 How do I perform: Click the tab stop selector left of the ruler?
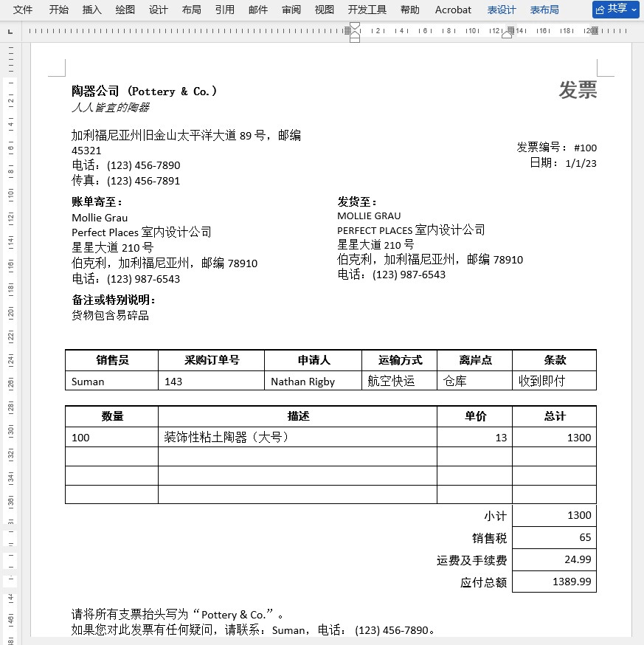pos(10,32)
